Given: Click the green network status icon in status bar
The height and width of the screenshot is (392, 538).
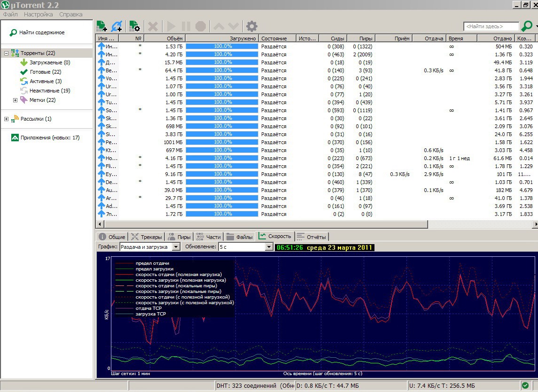Looking at the screenshot, I should [x=525, y=385].
